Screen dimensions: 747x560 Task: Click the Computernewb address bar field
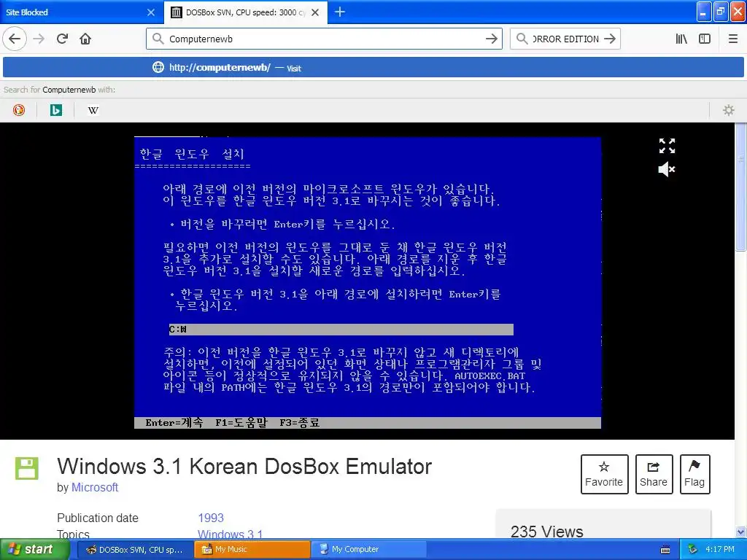(x=324, y=39)
